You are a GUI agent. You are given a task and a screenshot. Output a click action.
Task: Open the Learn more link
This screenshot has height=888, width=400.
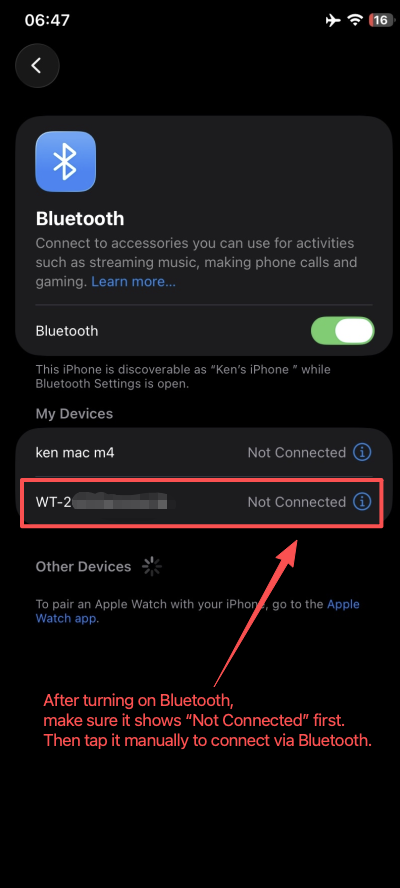pyautogui.click(x=134, y=281)
